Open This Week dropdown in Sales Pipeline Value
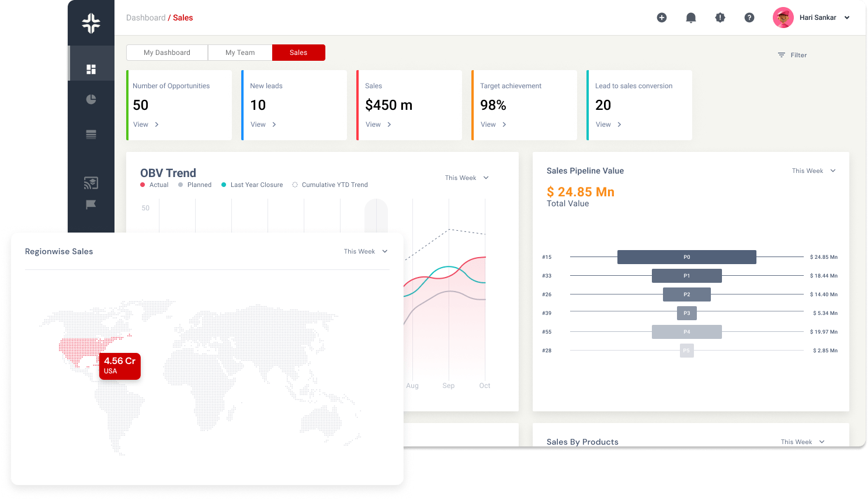 pos(814,171)
